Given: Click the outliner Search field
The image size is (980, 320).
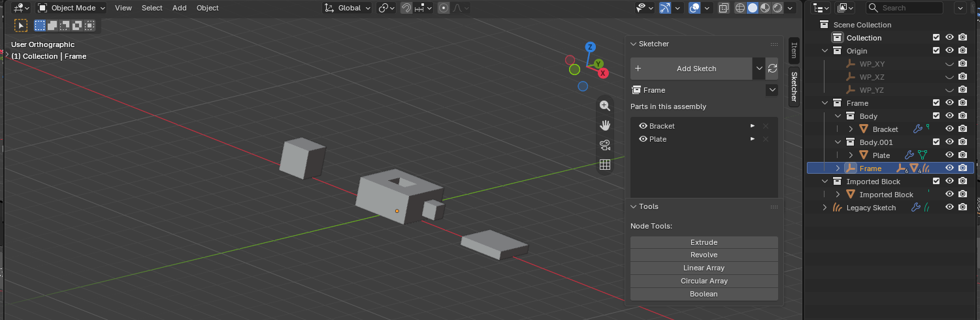Looking at the screenshot, I should click(x=905, y=8).
